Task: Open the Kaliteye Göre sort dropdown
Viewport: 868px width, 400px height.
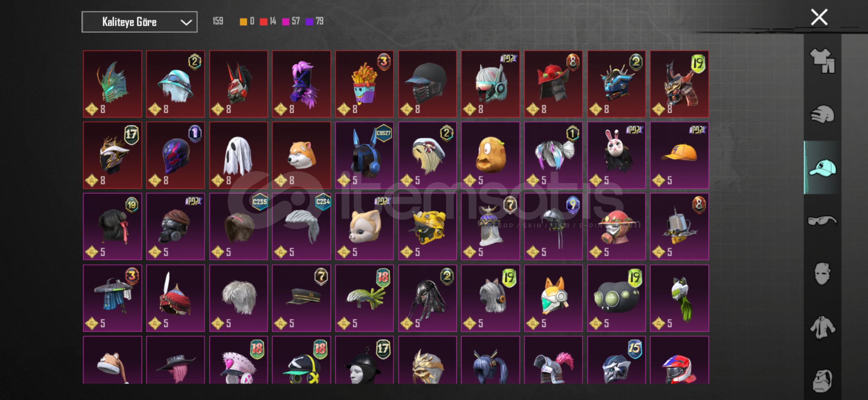Action: (x=139, y=22)
